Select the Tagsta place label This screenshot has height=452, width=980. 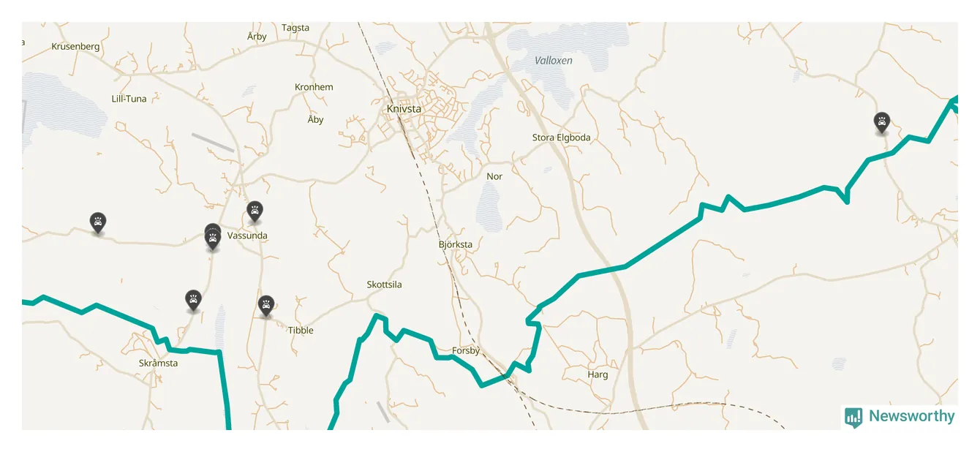(295, 28)
